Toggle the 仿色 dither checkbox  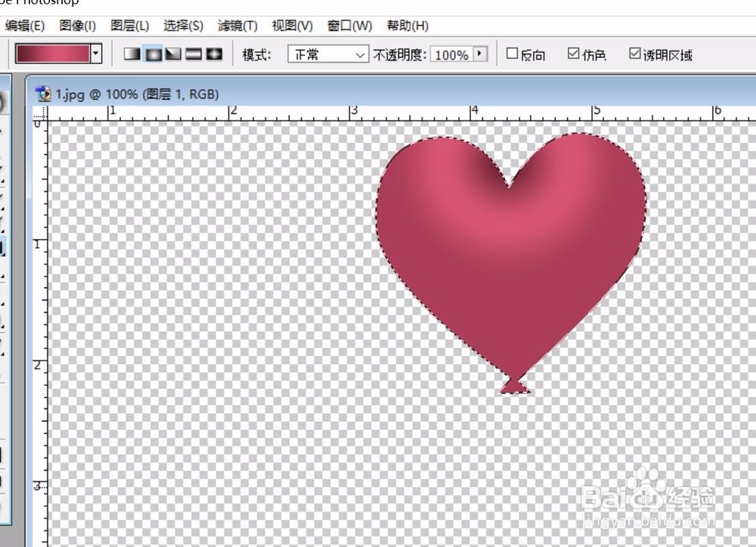[x=573, y=54]
